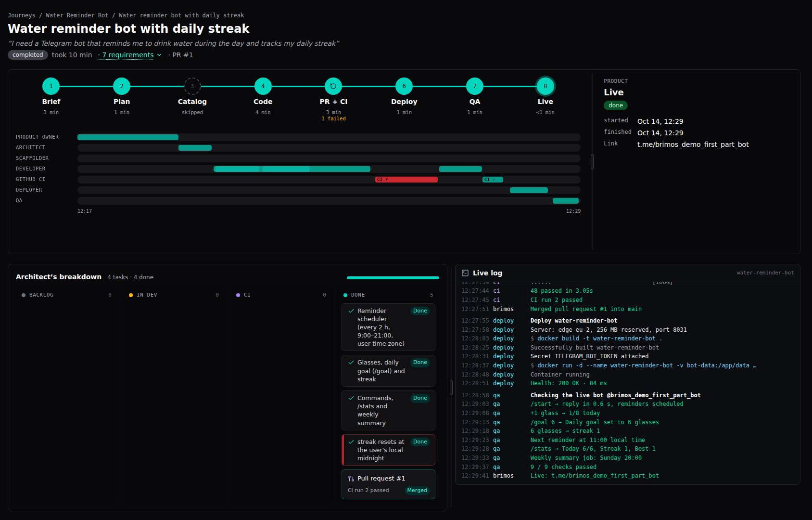Click the Live log terminal icon
The width and height of the screenshot is (812, 520).
[465, 273]
